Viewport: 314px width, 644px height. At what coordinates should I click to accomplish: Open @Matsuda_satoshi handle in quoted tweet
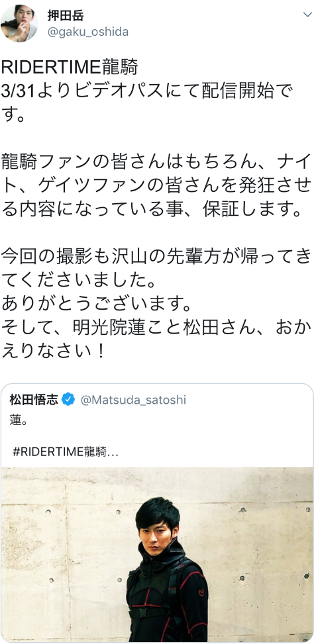pyautogui.click(x=133, y=400)
